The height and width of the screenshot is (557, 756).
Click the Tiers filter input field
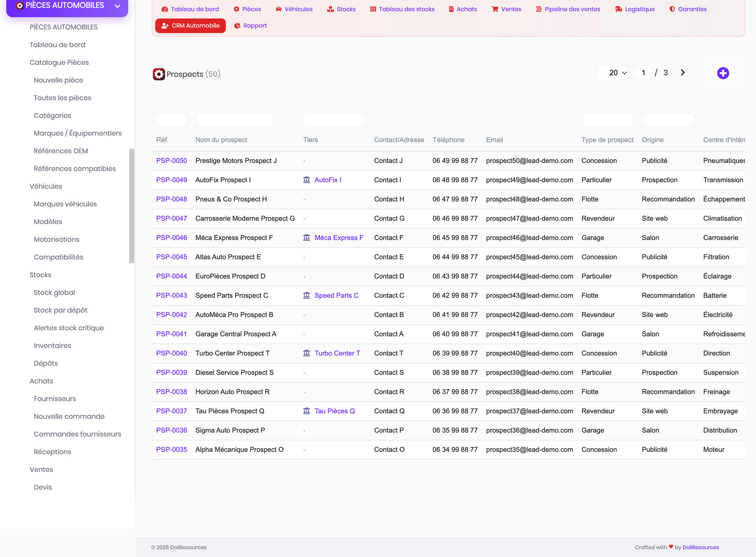(x=334, y=120)
